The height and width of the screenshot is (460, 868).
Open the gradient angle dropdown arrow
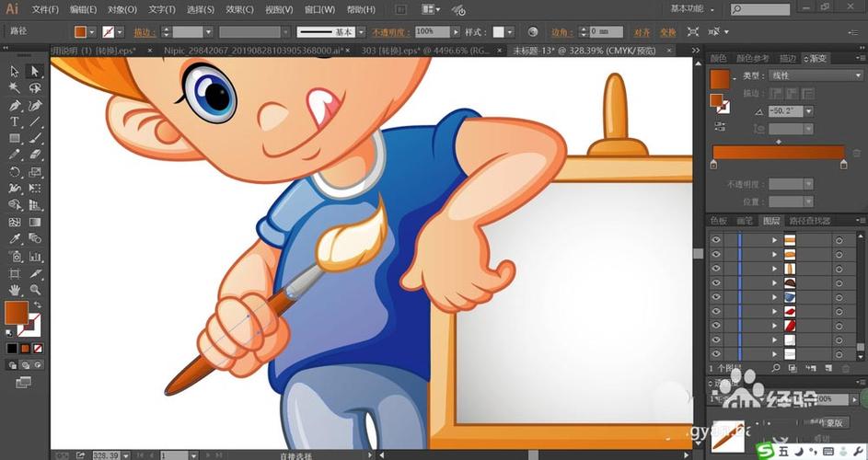coord(809,111)
